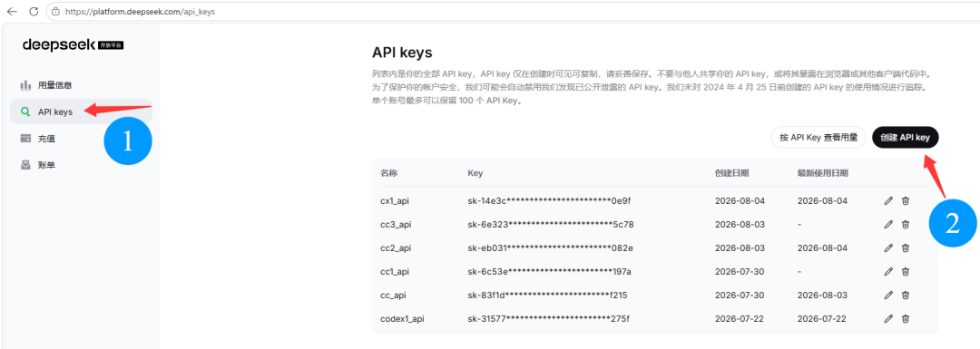Click cx1_api creation date 2026-08-04
The width and height of the screenshot is (980, 349).
(740, 201)
